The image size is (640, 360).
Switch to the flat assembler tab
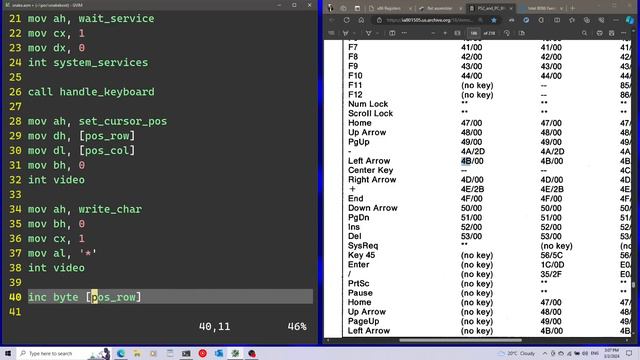point(440,8)
